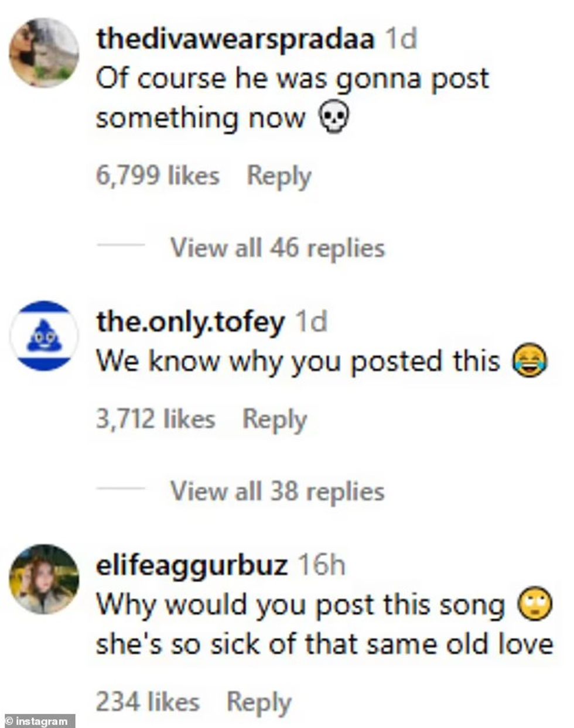Viewport: 574px width, 728px height.
Task: View the 3,712 likes list
Action: (x=155, y=419)
